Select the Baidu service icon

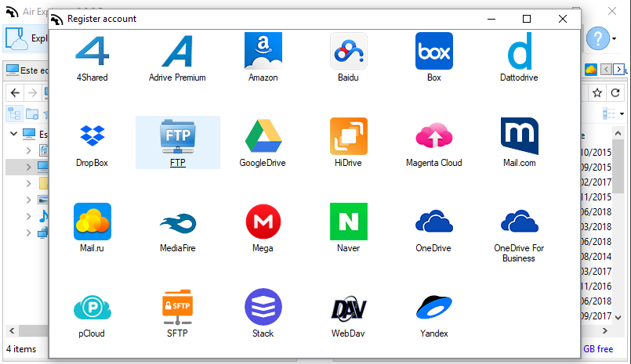348,52
